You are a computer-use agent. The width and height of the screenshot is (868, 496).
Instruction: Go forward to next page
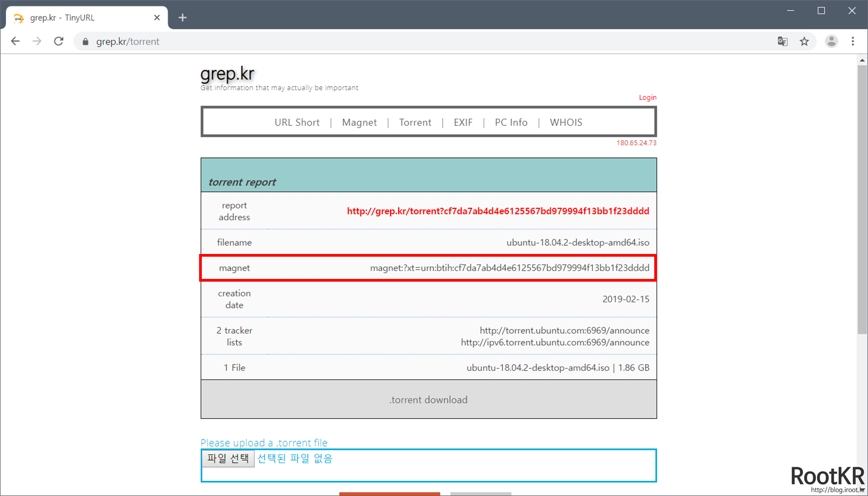[37, 41]
